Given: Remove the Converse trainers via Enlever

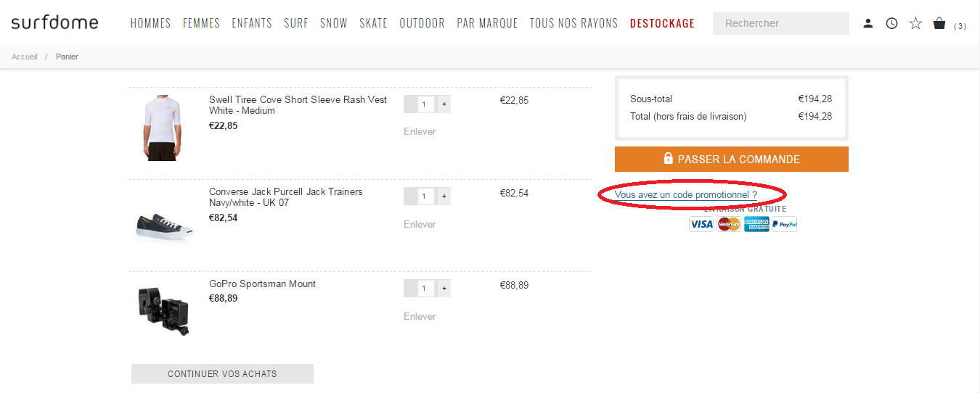Looking at the screenshot, I should 420,224.
